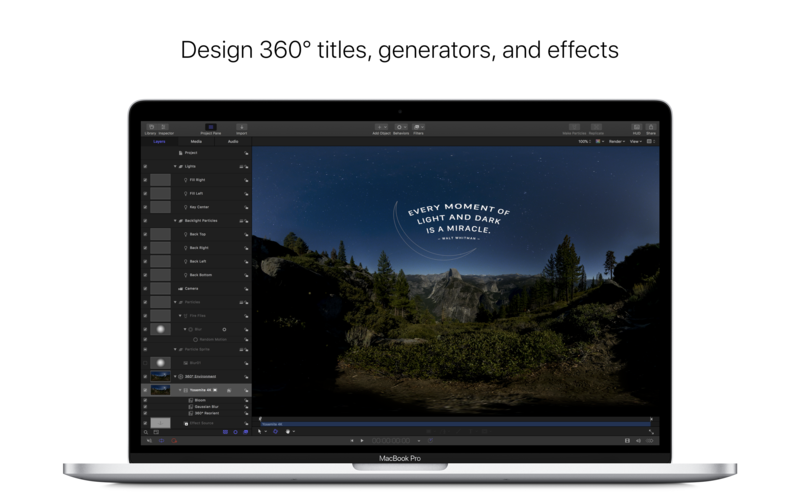The width and height of the screenshot is (800, 500).
Task: Toggle the Project Pane button
Action: (x=210, y=128)
